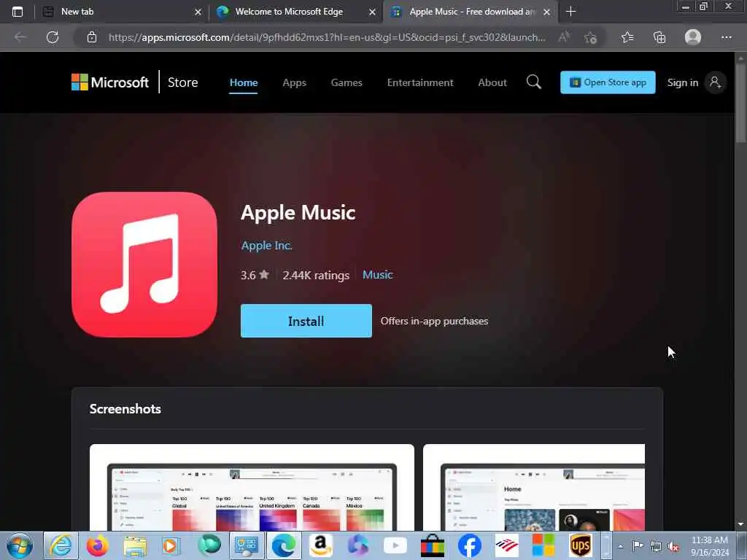This screenshot has width=747, height=560.
Task: Add this page to favorites star icon
Action: 591,37
